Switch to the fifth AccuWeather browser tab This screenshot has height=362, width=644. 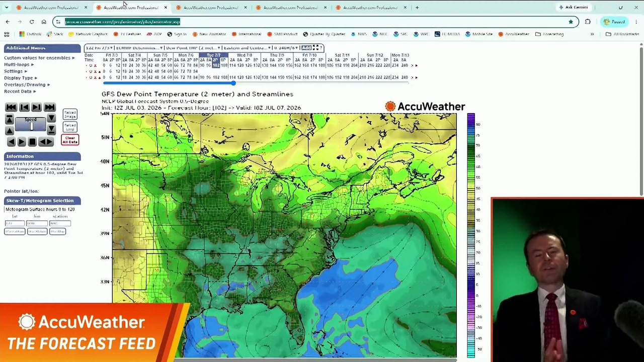(x=371, y=8)
